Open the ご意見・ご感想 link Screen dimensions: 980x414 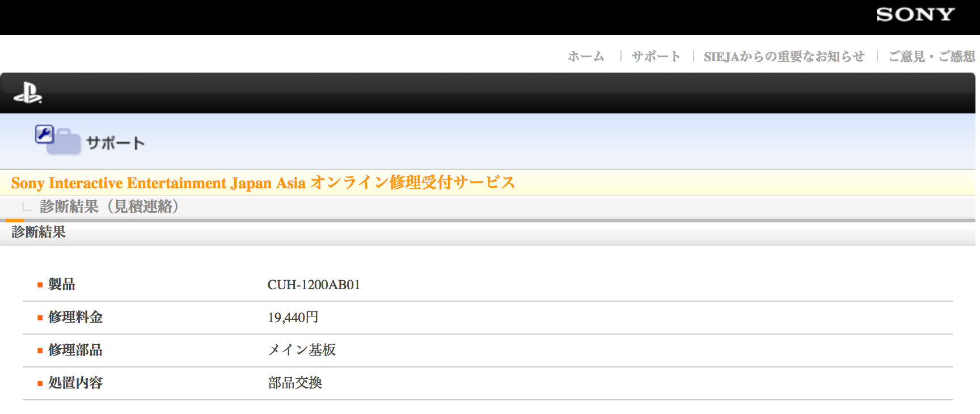coord(932,56)
